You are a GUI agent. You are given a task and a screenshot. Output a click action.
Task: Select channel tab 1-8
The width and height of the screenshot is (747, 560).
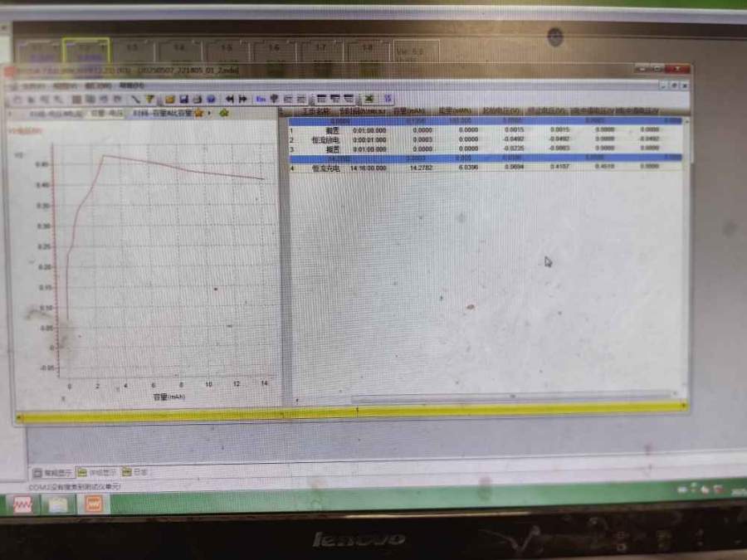tap(368, 52)
